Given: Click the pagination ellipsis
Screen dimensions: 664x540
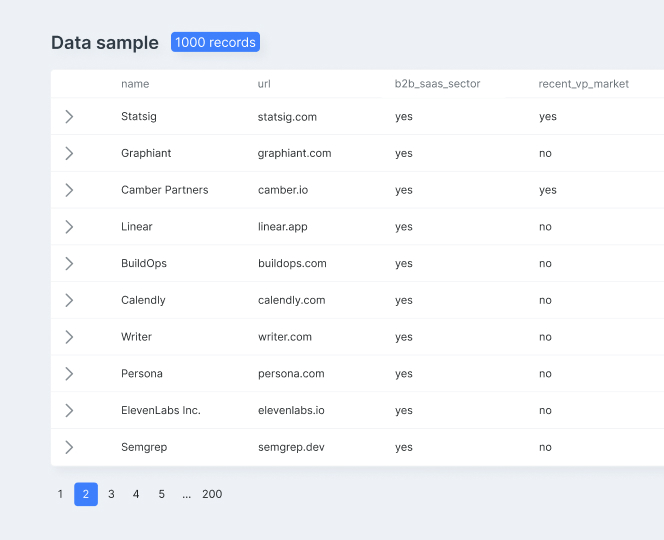Looking at the screenshot, I should coord(187,494).
